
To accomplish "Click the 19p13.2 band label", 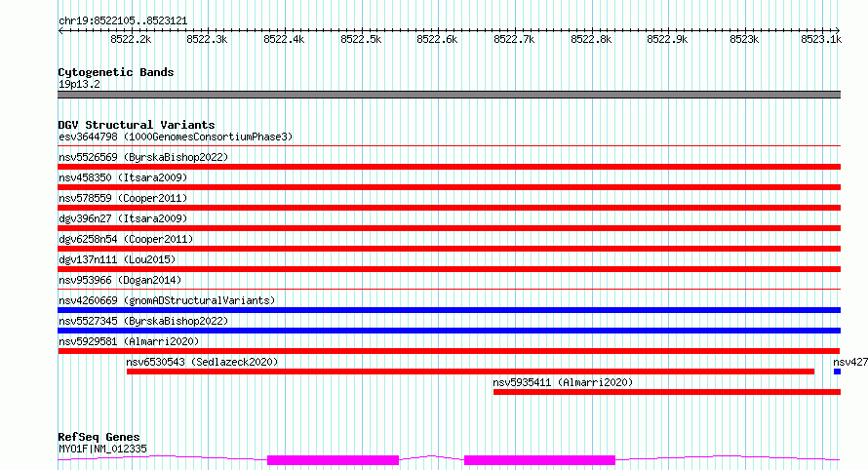I will point(79,84).
